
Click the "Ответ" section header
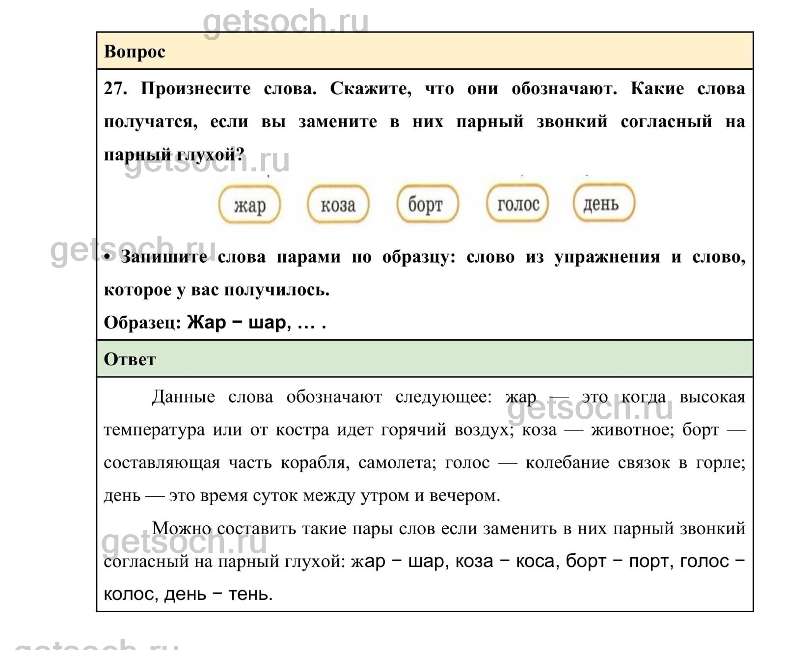tap(130, 359)
